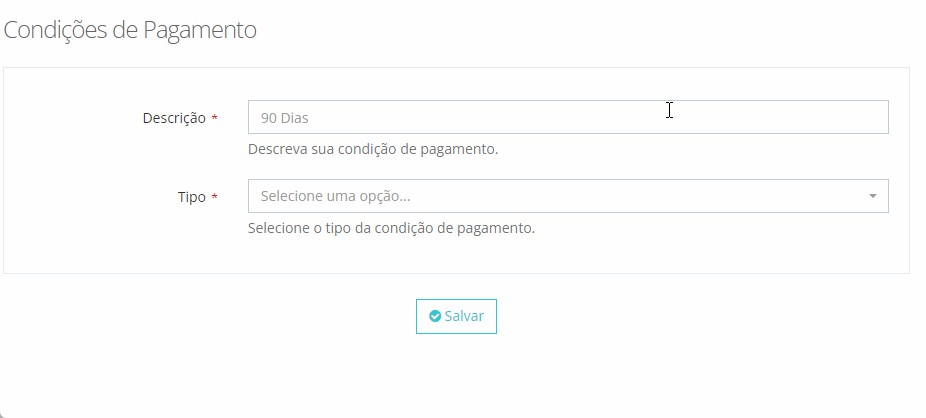Click the "Condições de Pagamento" page heading
The width and height of the screenshot is (926, 418).
tap(130, 30)
